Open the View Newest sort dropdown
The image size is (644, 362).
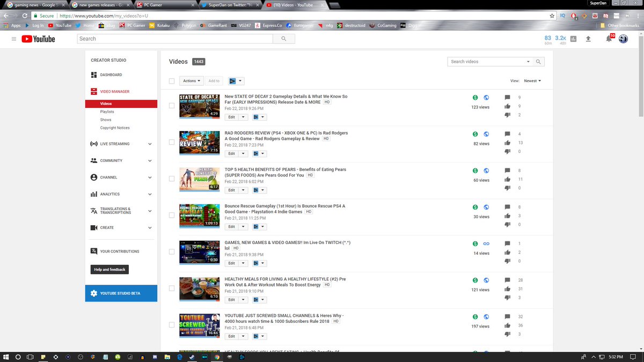tap(532, 81)
